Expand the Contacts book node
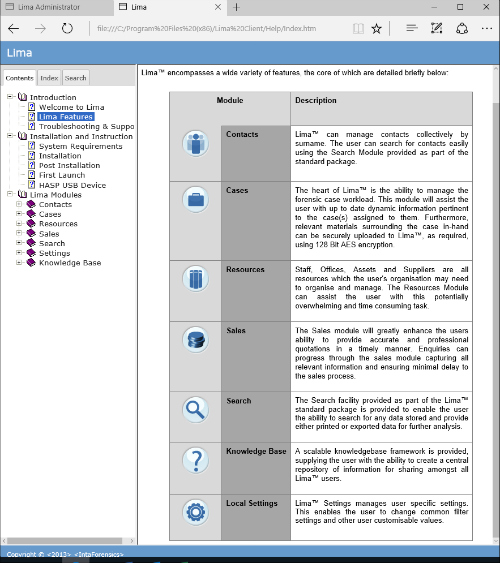Viewport: 500px width, 563px height. coord(19,204)
